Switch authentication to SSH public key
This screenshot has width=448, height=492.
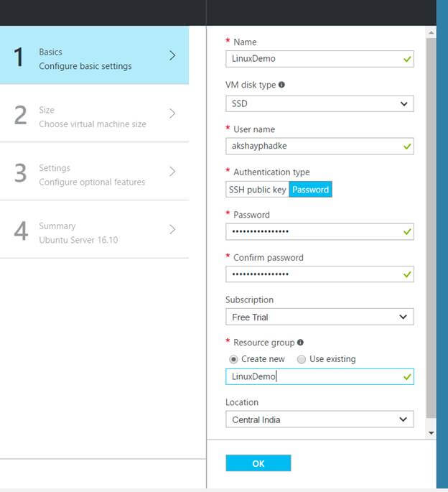point(257,190)
